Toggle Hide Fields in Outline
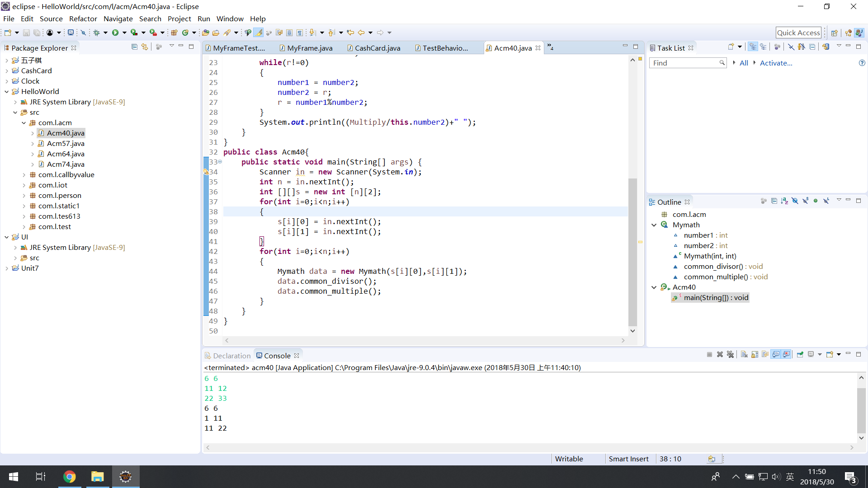This screenshot has width=868, height=488. point(795,201)
